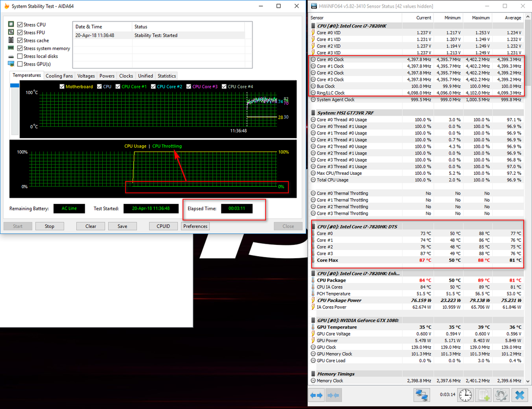Click HWiNFO blue X close-sensors icon
This screenshot has width=532, height=409.
click(x=519, y=395)
